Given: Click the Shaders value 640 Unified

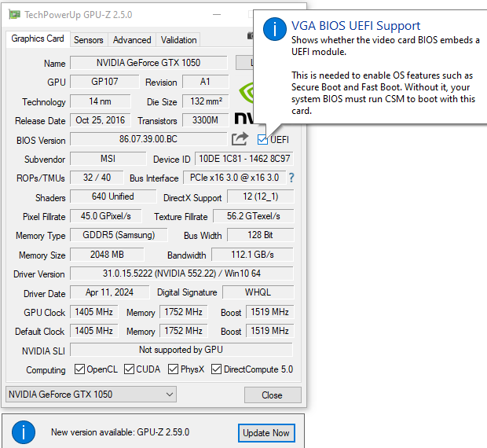Looking at the screenshot, I should point(113,196).
